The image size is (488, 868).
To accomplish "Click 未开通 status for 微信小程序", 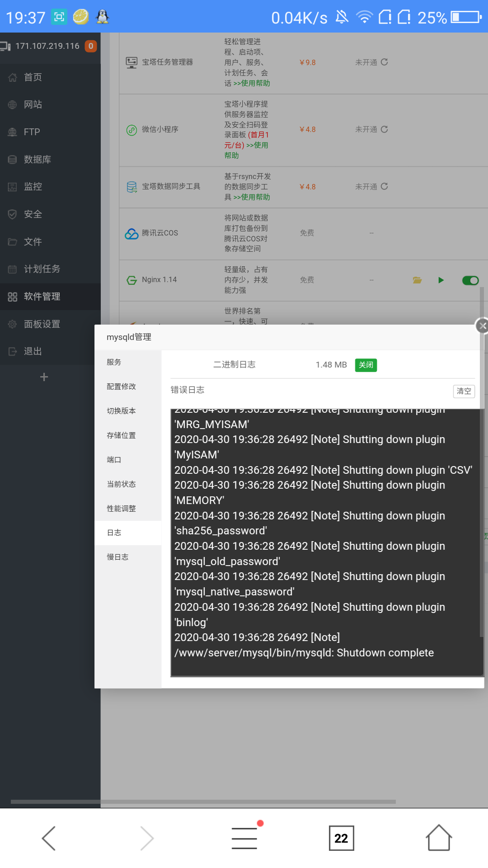I will pyautogui.click(x=366, y=129).
